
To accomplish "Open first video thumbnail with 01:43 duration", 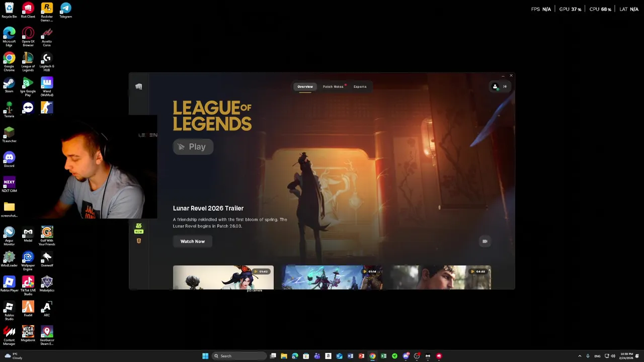I will [x=223, y=278].
